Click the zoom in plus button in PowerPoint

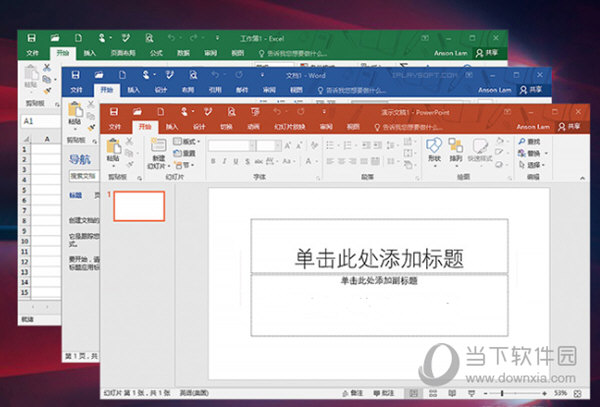coord(545,393)
